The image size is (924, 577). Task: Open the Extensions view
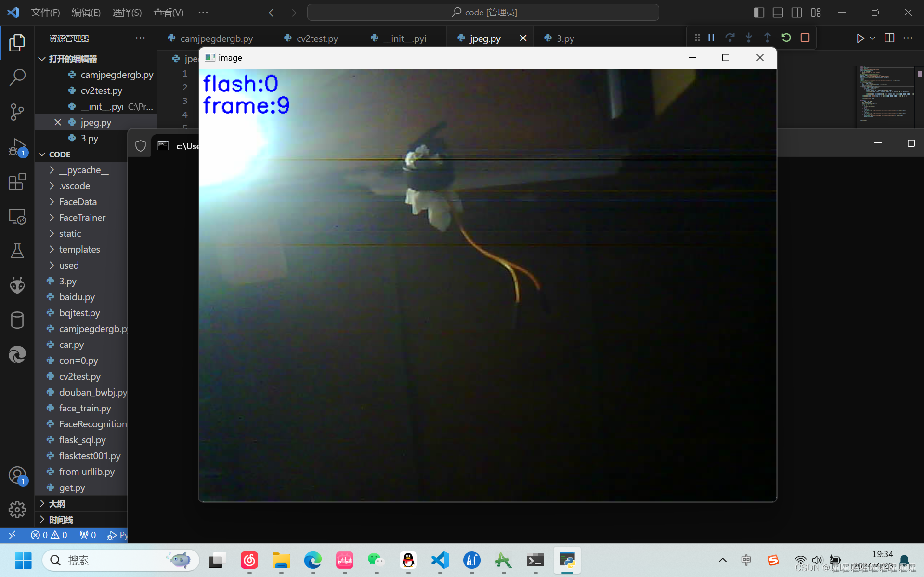17,182
